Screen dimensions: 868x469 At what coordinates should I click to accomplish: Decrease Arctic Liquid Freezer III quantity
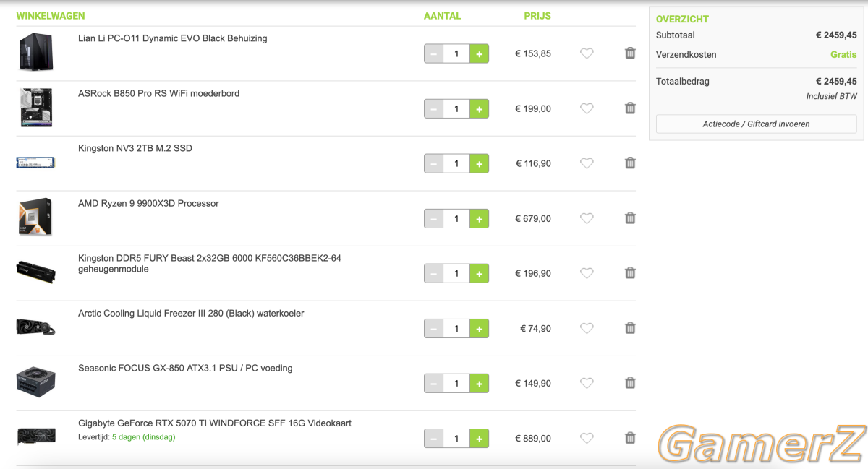(433, 328)
